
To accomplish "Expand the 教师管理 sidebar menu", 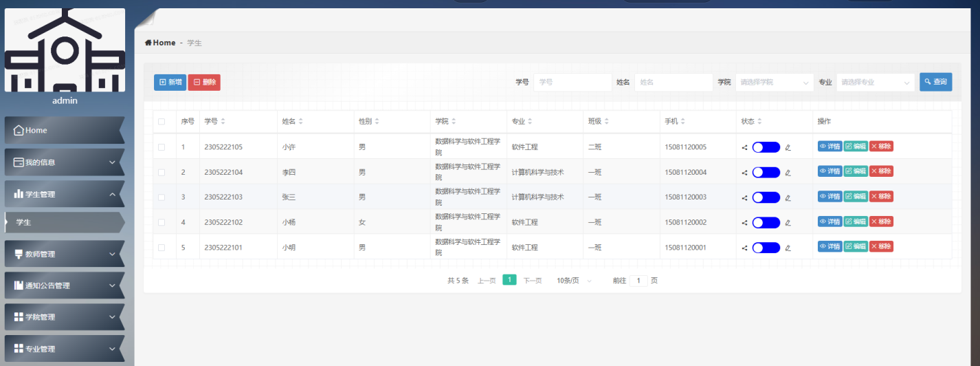I will pos(65,254).
